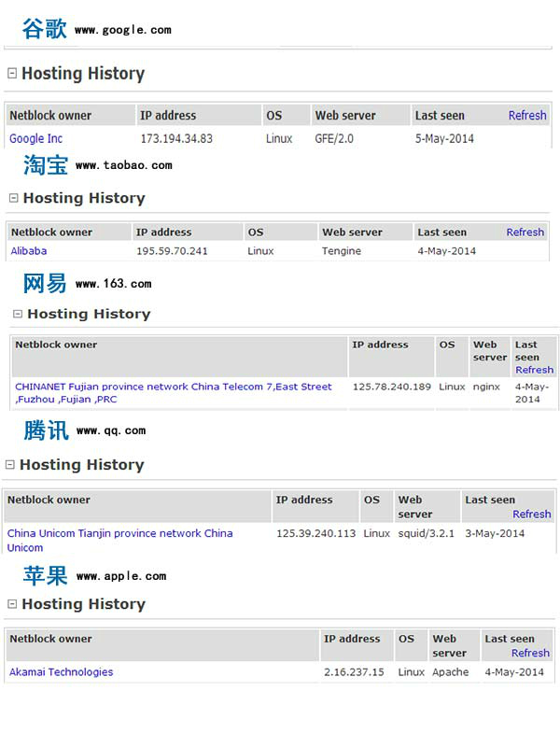Screen dimensions: 560x747
Task: Refresh the google.com hosting table
Action: (x=527, y=115)
